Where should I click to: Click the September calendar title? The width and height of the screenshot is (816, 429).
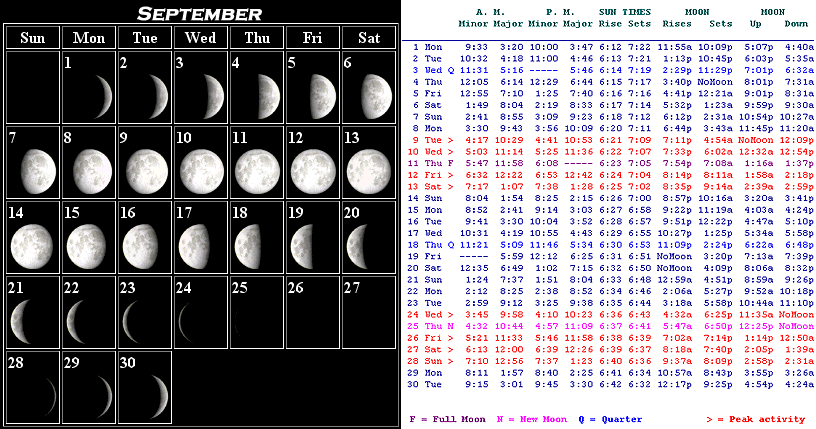point(200,13)
